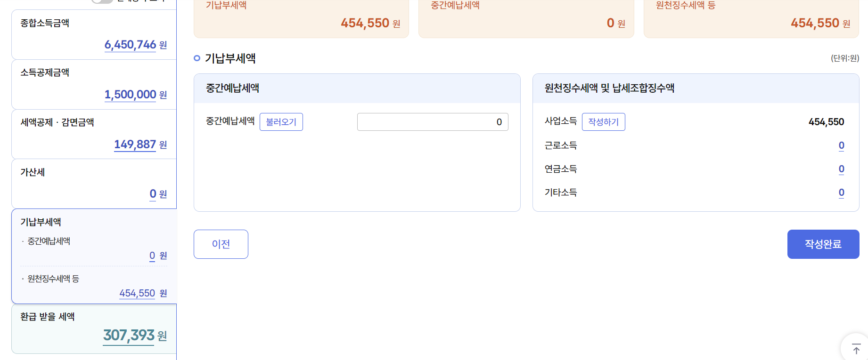Viewport: 868px width, 360px height.
Task: Open the 환급 받을 세액 307,393 link
Action: coord(129,335)
